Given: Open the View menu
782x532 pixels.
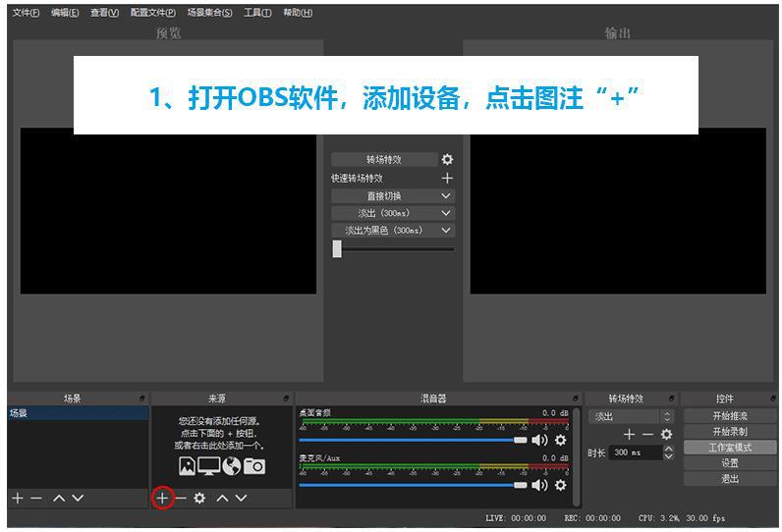Looking at the screenshot, I should pyautogui.click(x=104, y=13).
